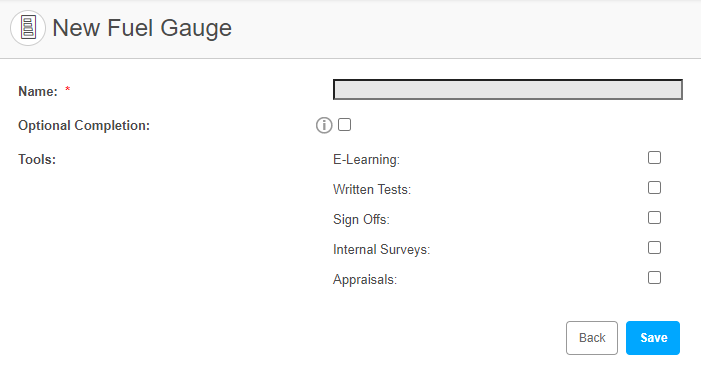Focus the Name text field
This screenshot has width=701, height=373.
508,89
